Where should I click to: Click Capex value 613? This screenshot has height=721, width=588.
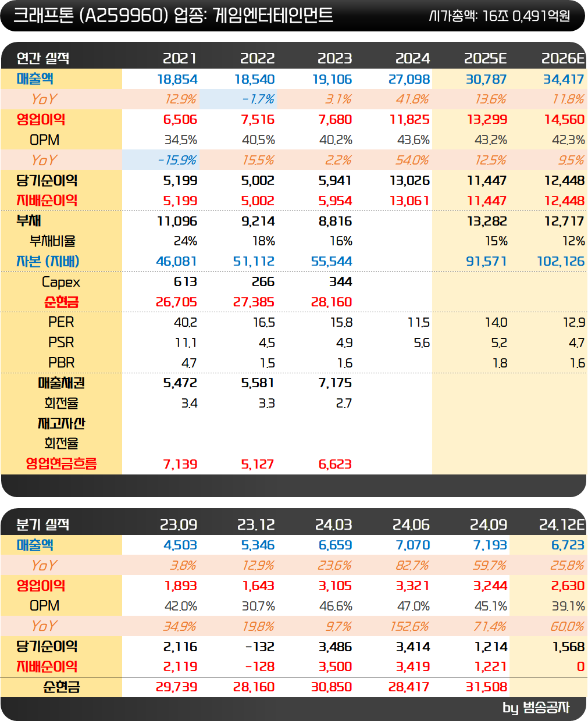(x=186, y=282)
